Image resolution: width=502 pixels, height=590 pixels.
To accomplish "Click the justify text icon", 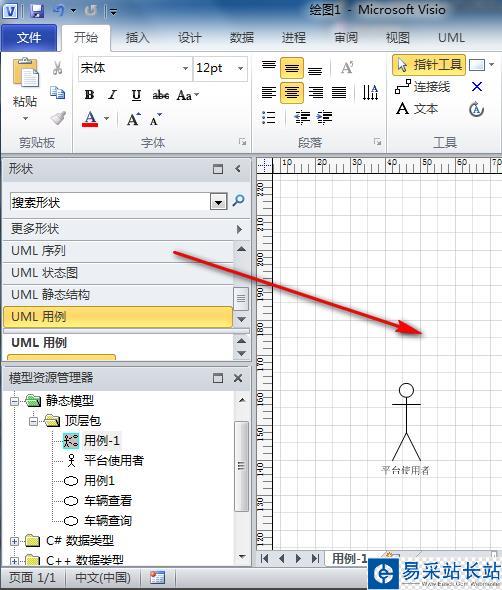I will (339, 93).
